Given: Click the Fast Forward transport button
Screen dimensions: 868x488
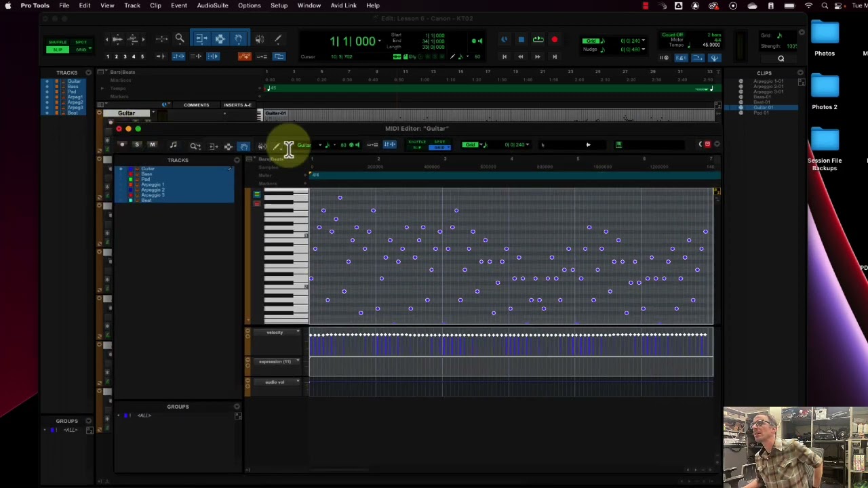Looking at the screenshot, I should (x=537, y=57).
